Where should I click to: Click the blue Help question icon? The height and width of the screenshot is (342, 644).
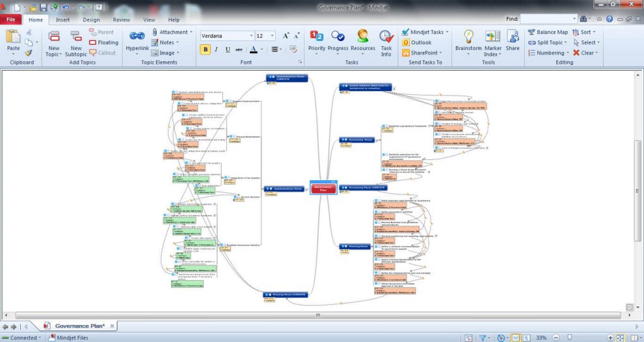tap(609, 19)
